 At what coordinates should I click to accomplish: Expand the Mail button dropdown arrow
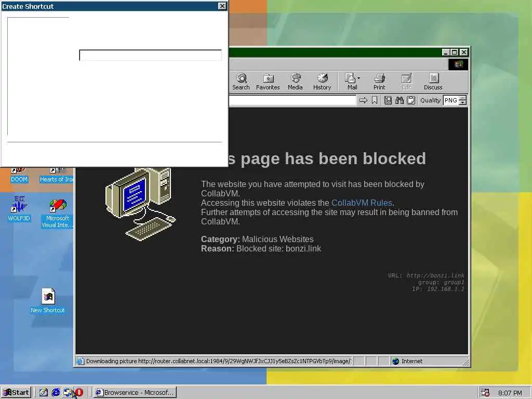coord(359,78)
